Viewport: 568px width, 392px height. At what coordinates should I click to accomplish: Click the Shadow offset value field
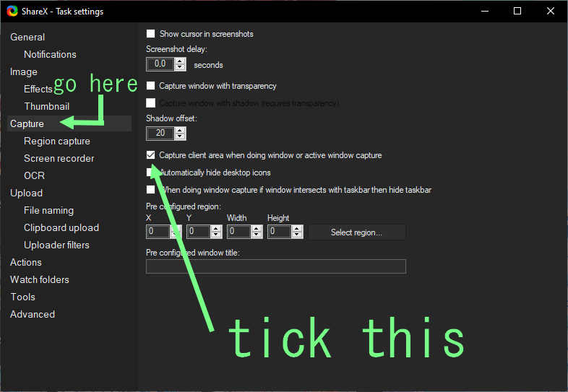[x=160, y=134]
